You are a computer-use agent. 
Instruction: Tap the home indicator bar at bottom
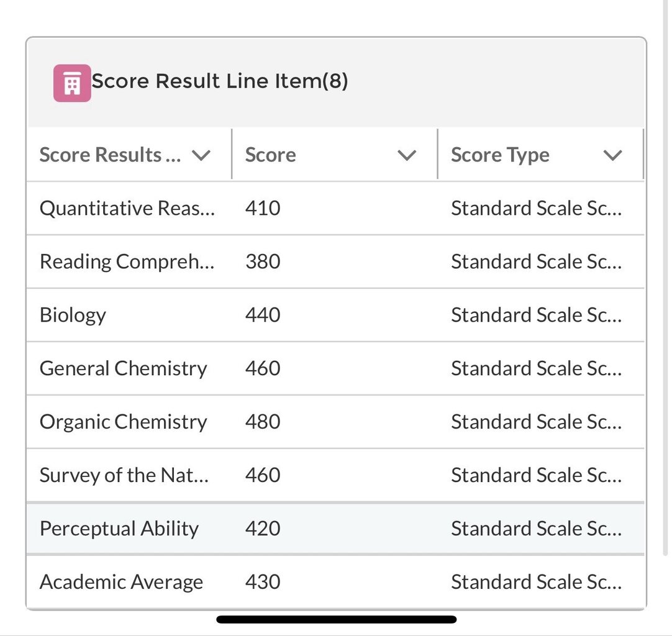(336, 619)
